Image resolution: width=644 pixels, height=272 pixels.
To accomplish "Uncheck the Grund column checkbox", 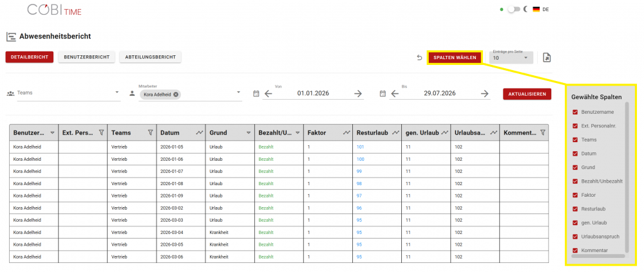I will point(575,167).
